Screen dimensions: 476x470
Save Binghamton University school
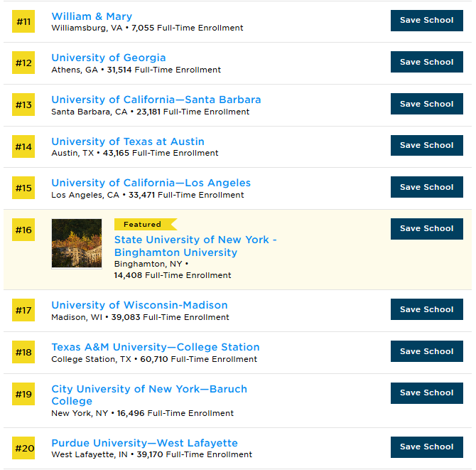[x=426, y=229]
